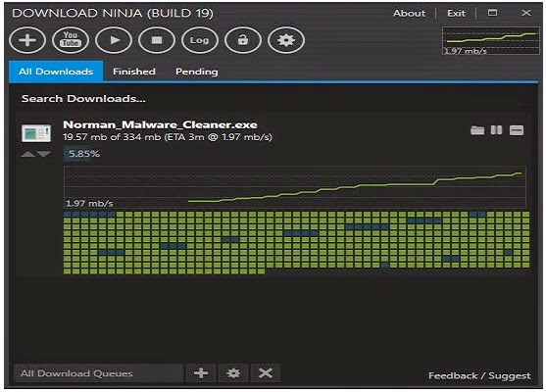
Task: Open settings via toolbar gear icon
Action: click(286, 40)
